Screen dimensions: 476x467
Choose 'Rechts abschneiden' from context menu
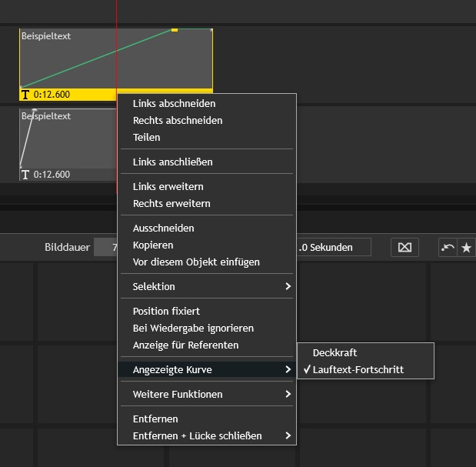[x=207, y=121]
